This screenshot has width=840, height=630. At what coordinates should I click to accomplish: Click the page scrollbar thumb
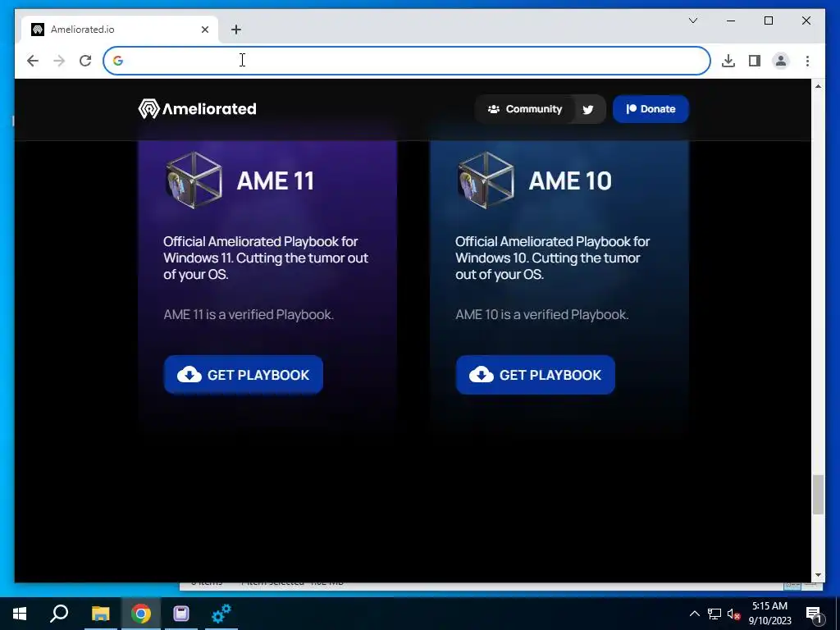[x=818, y=495]
